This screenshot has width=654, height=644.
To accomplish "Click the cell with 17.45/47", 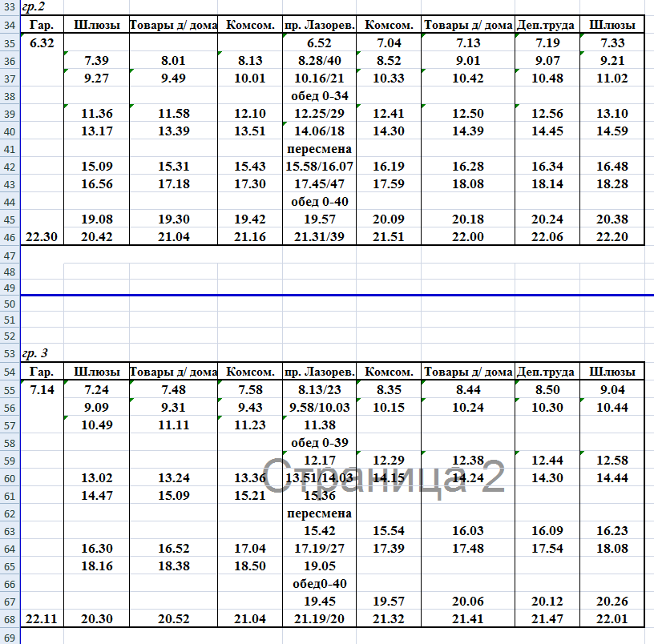I will pos(319,184).
